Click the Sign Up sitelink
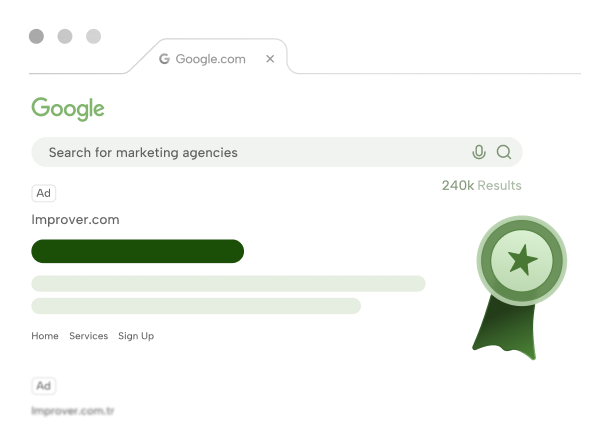Viewport: 600px width, 421px height. click(136, 336)
